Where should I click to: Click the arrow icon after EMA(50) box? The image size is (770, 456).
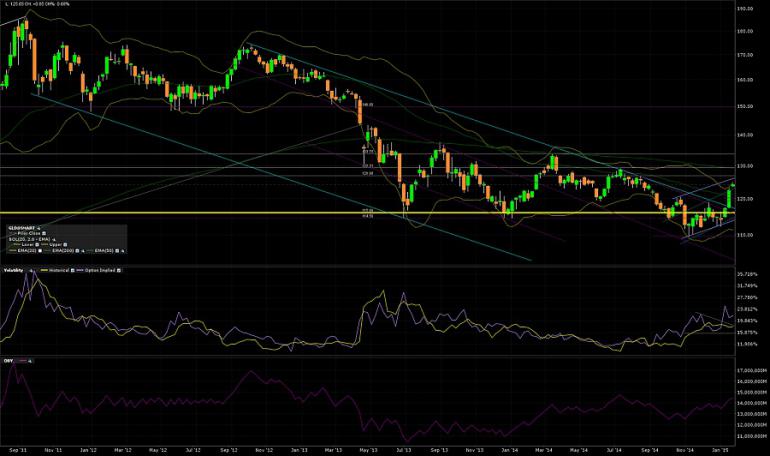[x=123, y=251]
